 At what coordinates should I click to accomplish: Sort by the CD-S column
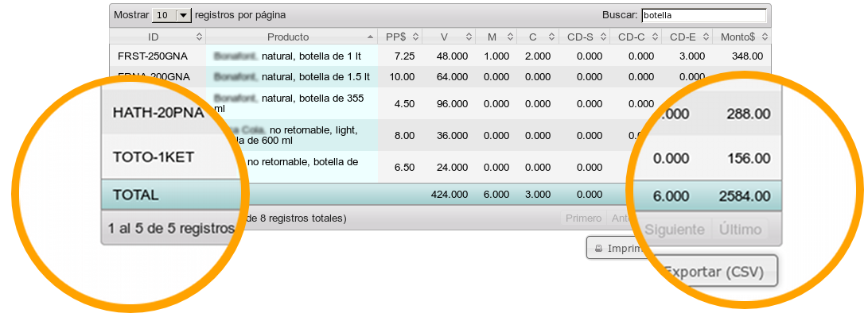coord(584,37)
